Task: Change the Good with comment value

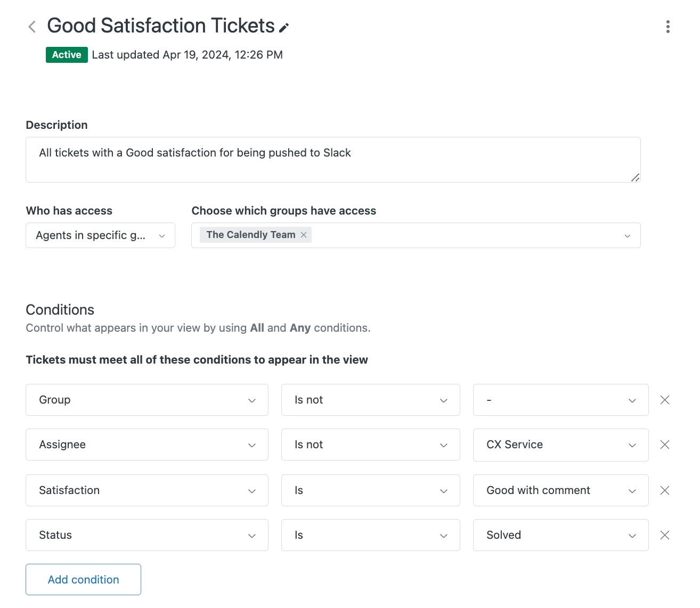Action: 560,490
